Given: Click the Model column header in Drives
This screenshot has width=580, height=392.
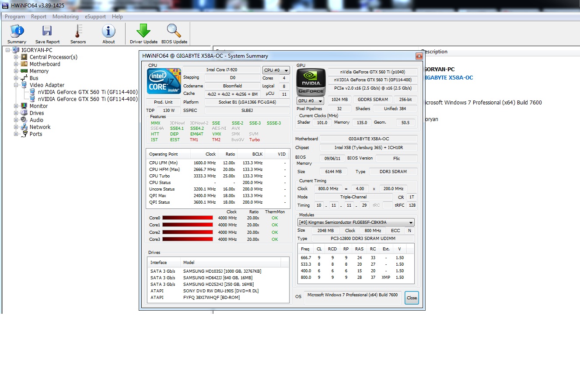Looking at the screenshot, I should pyautogui.click(x=230, y=262).
